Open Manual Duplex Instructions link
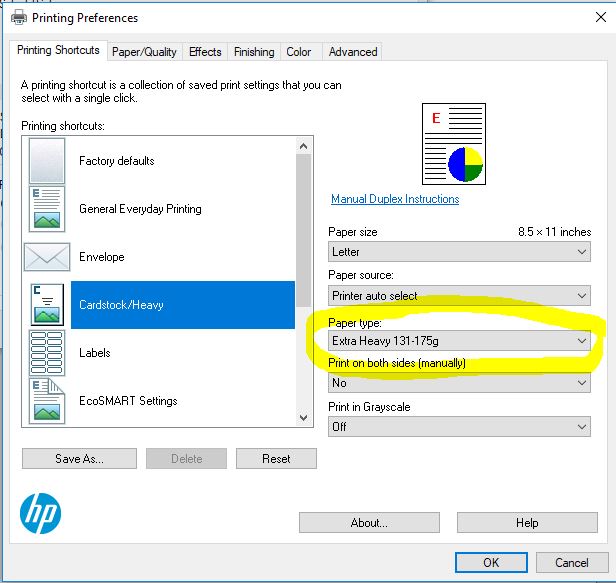Screen dimensions: 616x583 pyautogui.click(x=395, y=199)
